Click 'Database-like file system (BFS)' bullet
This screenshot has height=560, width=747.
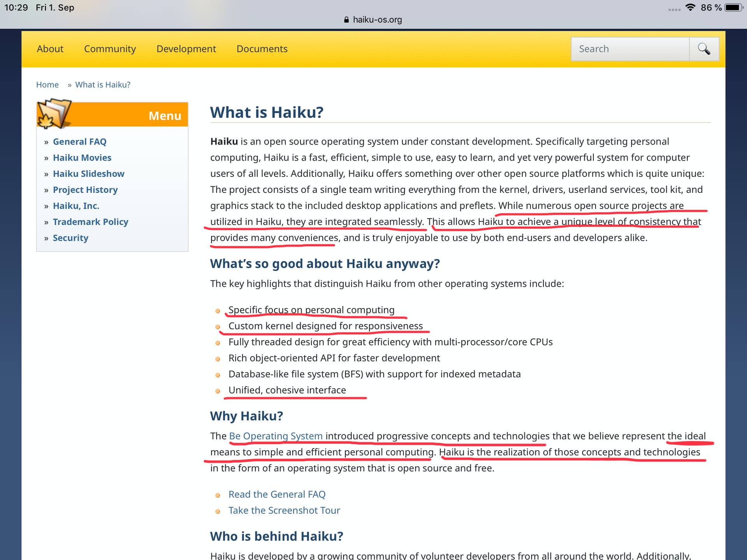[x=375, y=374]
